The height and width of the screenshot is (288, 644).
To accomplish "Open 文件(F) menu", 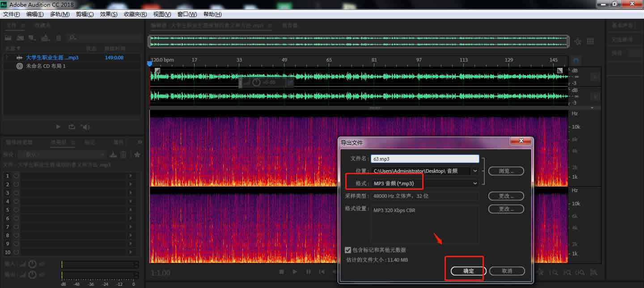I will tap(12, 14).
